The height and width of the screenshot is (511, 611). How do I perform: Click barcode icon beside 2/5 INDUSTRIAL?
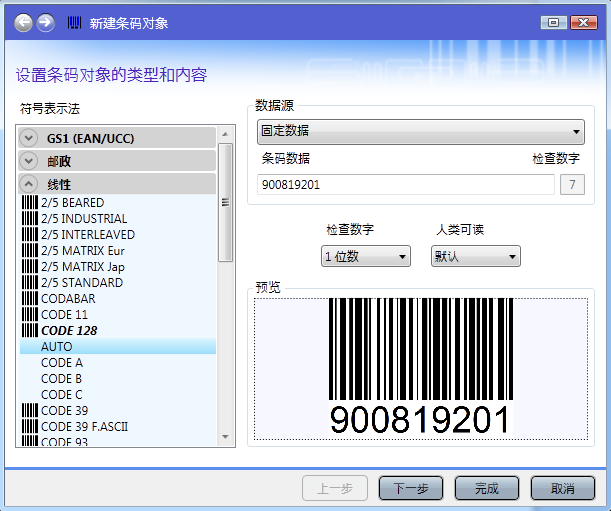[30, 219]
